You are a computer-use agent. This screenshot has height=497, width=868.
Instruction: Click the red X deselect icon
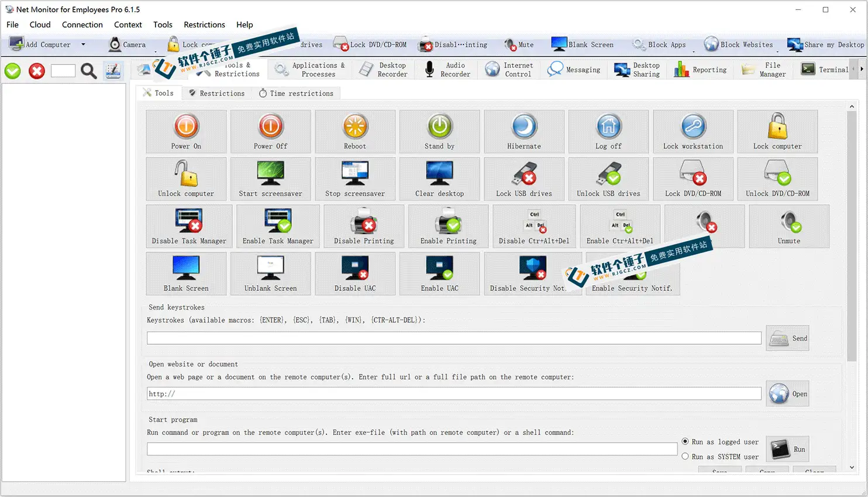point(37,71)
